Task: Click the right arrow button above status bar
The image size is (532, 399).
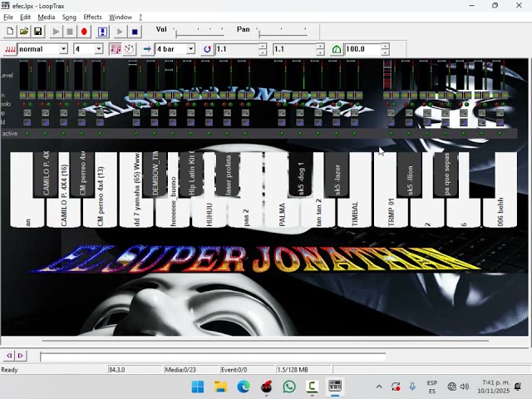Action: coord(20,356)
